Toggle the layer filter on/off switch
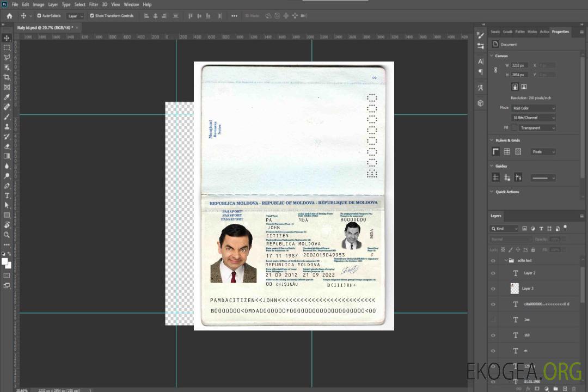588x392 pixels. [x=565, y=228]
